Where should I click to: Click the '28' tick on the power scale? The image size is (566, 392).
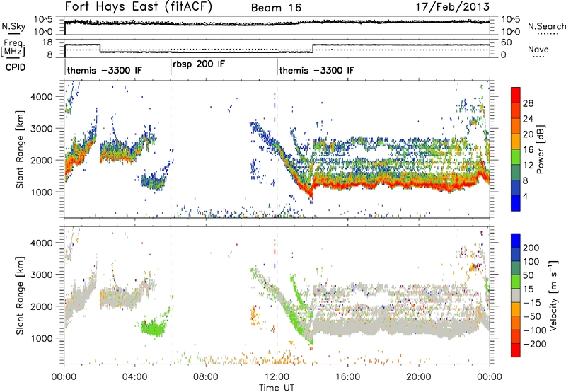[x=528, y=103]
